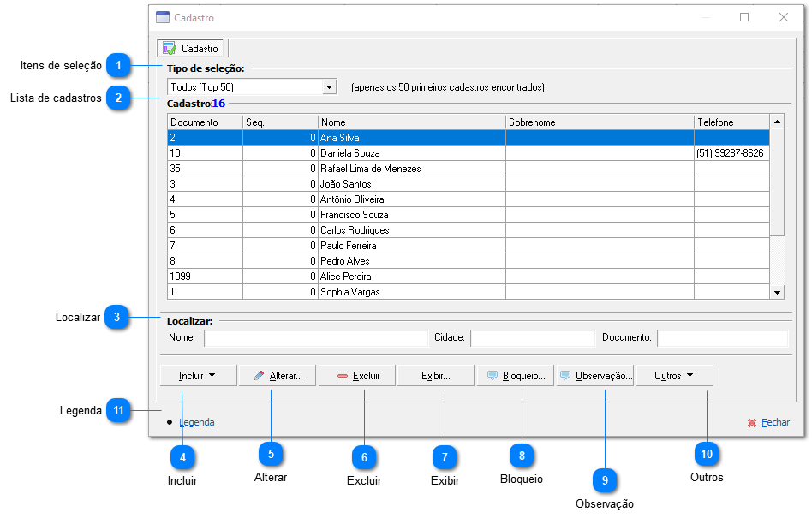Maximize the Cadastro window
The height and width of the screenshot is (524, 812).
tap(744, 17)
